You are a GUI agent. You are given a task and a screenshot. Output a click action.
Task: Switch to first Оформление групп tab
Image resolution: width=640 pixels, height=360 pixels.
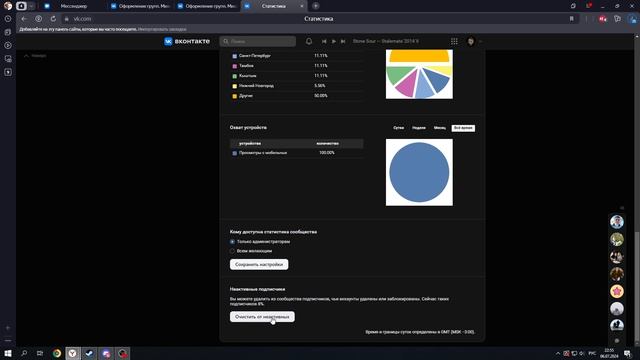click(x=141, y=6)
